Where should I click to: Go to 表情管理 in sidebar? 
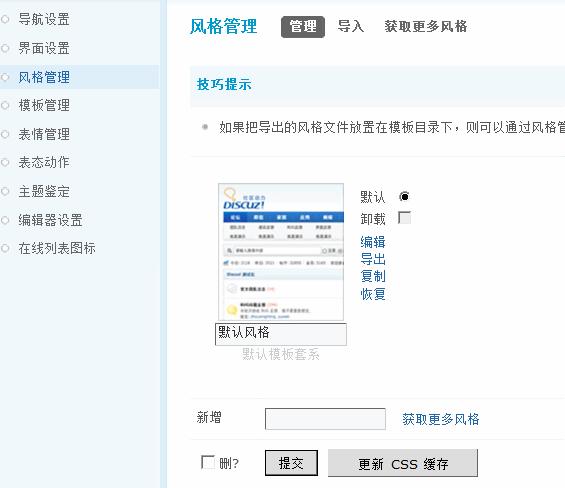[x=44, y=134]
